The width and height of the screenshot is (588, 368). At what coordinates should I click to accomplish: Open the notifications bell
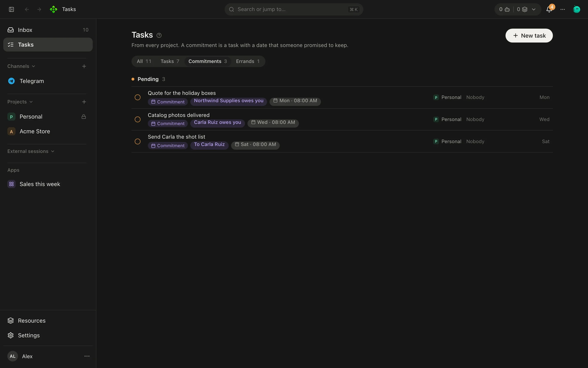[x=549, y=9]
